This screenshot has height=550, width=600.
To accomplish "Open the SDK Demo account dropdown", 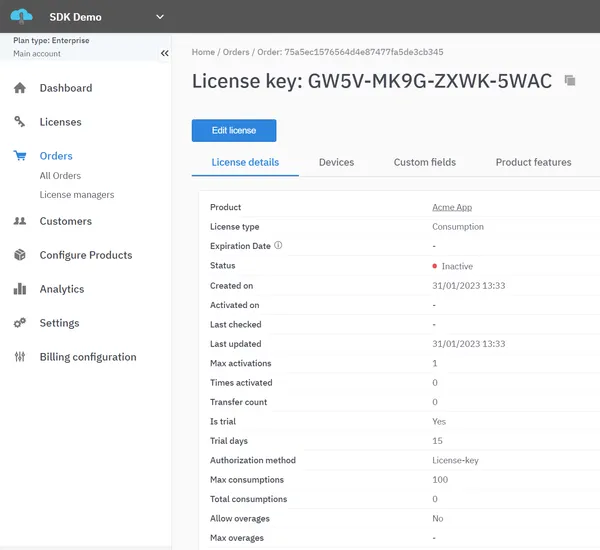I will click(x=160, y=17).
